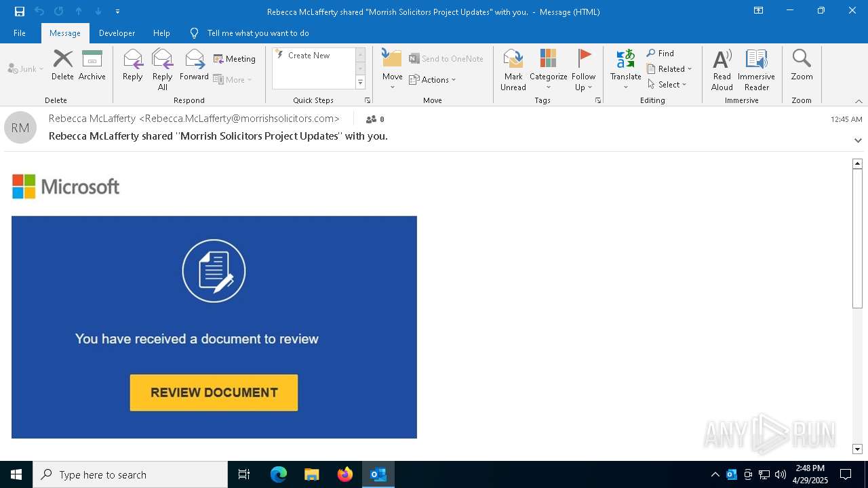868x488 pixels.
Task: Mark the message as Unread
Action: pyautogui.click(x=513, y=70)
